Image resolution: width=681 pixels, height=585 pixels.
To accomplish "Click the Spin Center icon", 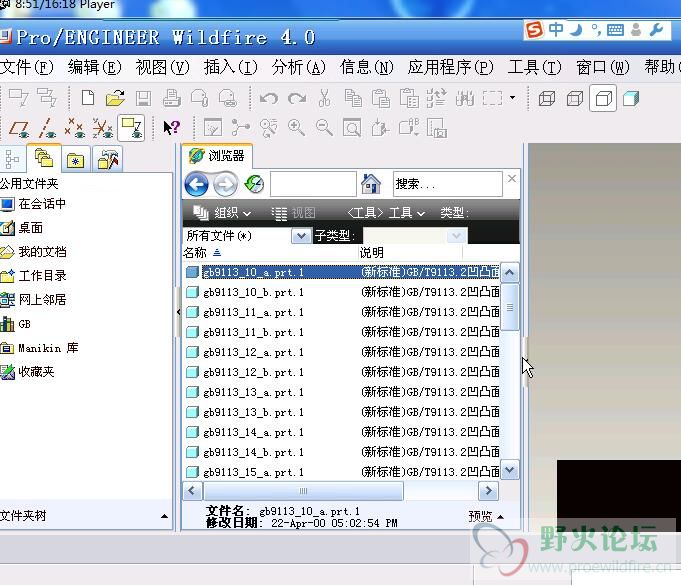I will click(x=241, y=128).
